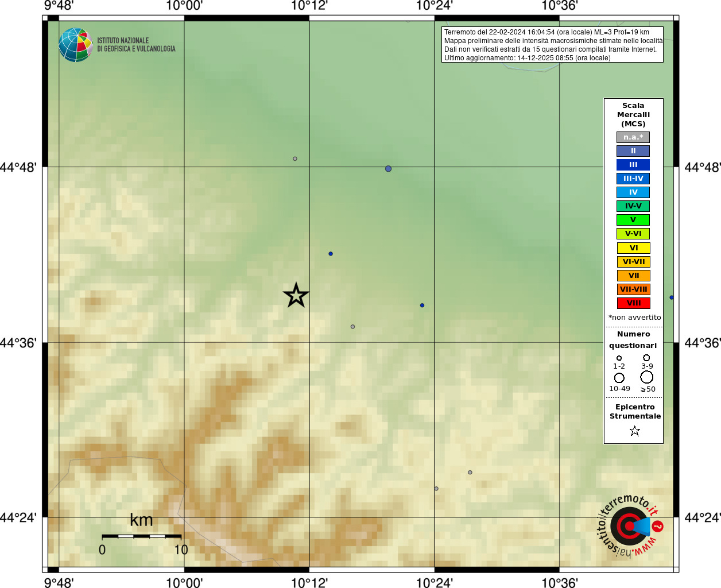This screenshot has height=588, width=721.
Task: Select the orange VII intensity swatch
Action: click(x=634, y=276)
